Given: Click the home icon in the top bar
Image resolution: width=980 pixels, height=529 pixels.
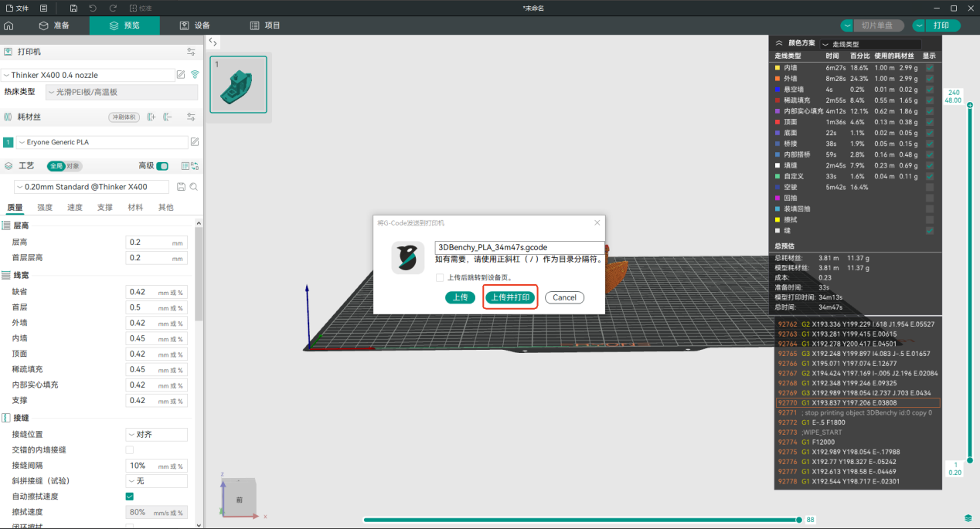Looking at the screenshot, I should coord(9,25).
